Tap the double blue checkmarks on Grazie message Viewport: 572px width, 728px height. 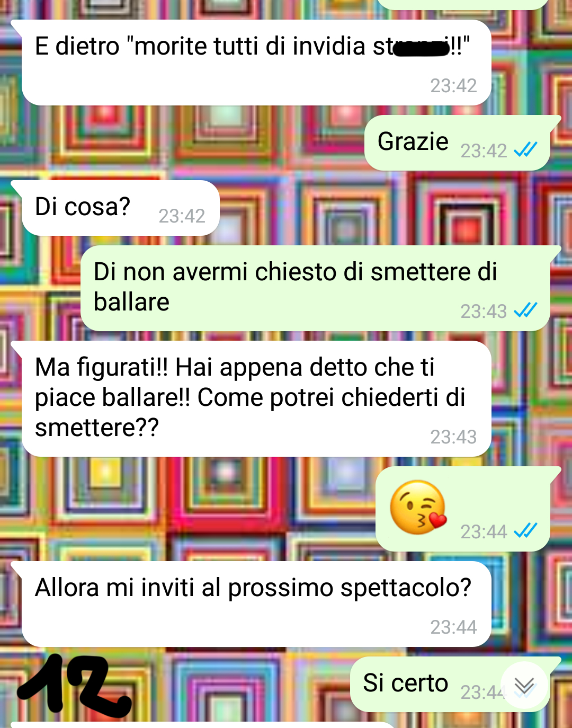[x=525, y=150]
